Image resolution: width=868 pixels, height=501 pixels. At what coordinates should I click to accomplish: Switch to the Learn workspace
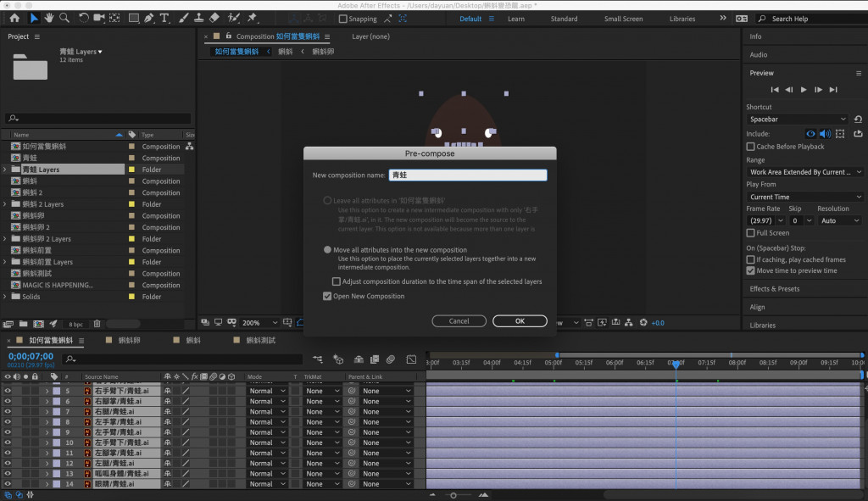point(515,19)
